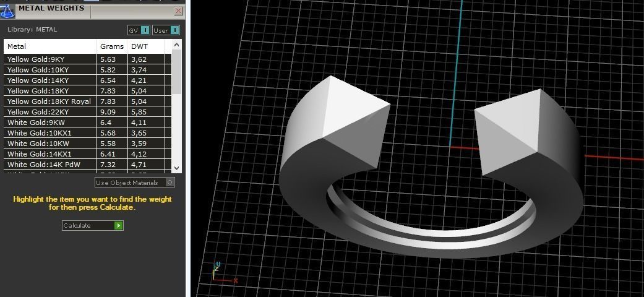Click the Metal Weights panel icon
The width and height of the screenshot is (644, 297).
point(7,11)
